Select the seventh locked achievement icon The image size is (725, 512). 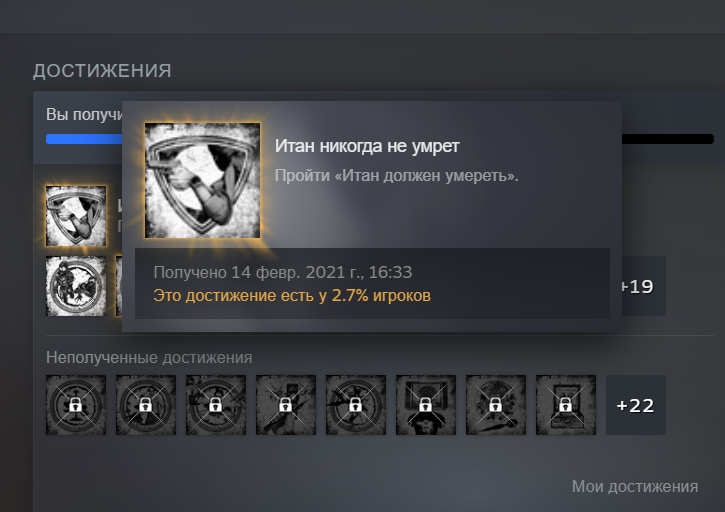tap(496, 405)
